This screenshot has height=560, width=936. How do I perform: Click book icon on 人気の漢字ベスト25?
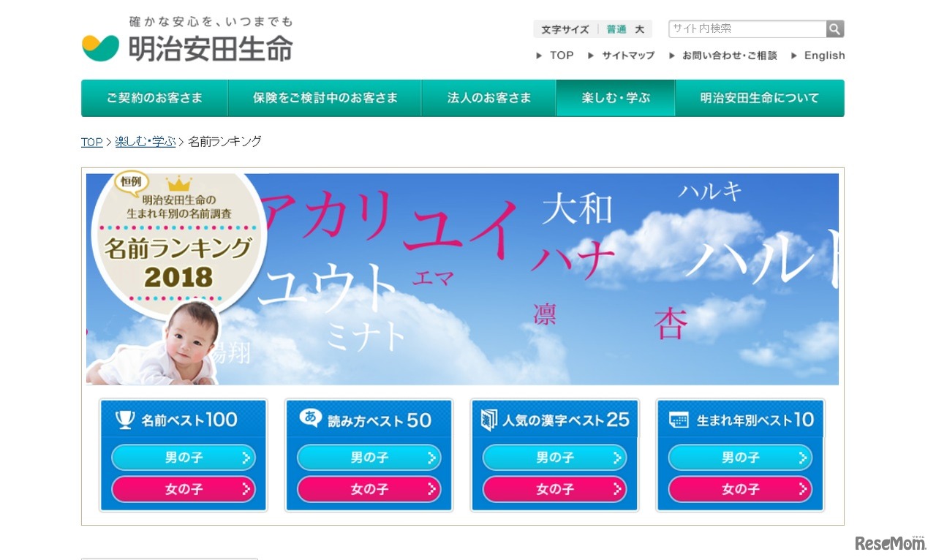pos(488,420)
